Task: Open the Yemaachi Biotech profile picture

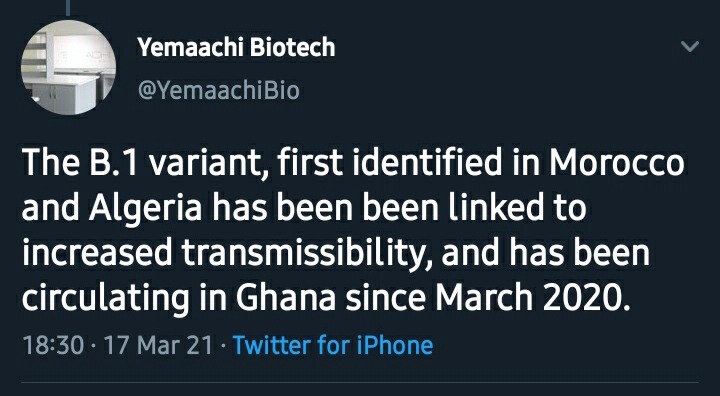Action: click(x=68, y=67)
